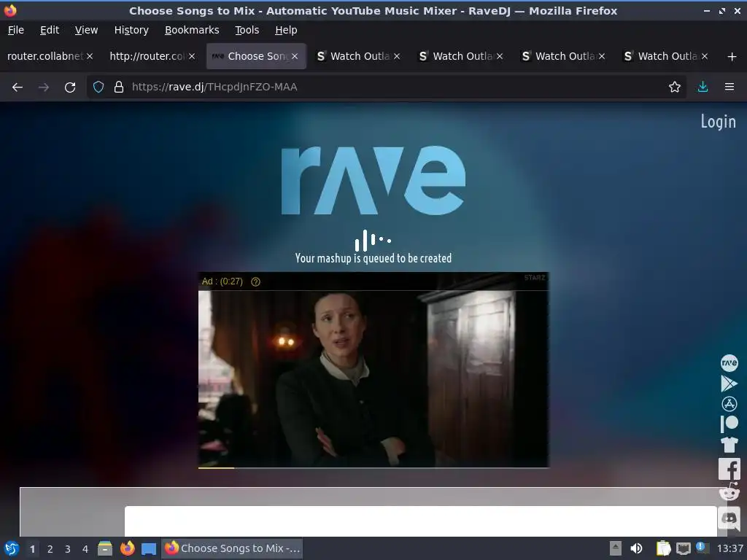Screen dimensions: 747x560
Task: Open the Apple App Store icon
Action: pyautogui.click(x=729, y=404)
